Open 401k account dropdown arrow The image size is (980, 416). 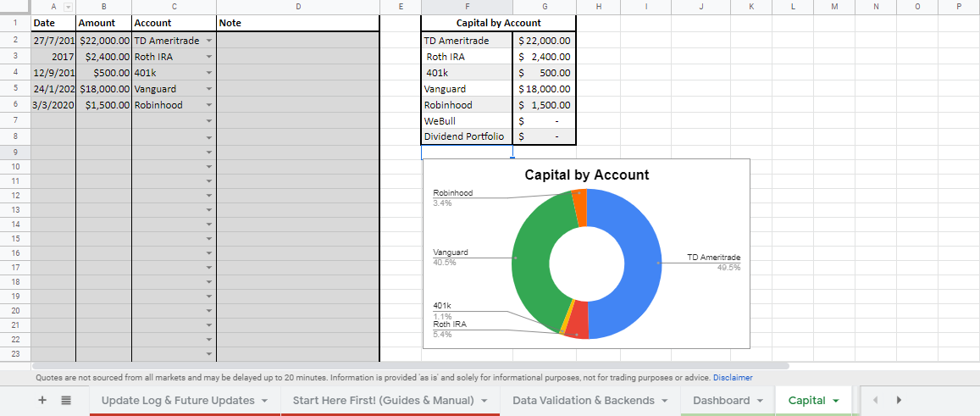pos(208,73)
